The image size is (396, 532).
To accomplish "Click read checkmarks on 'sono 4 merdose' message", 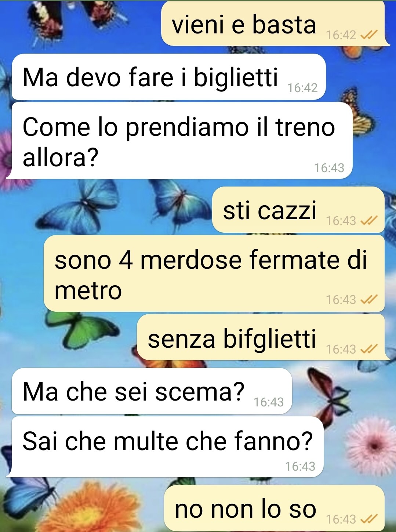I will [369, 300].
